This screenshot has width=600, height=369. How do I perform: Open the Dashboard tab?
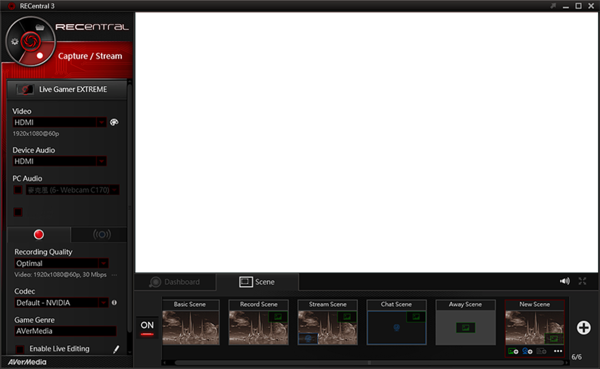pyautogui.click(x=175, y=282)
